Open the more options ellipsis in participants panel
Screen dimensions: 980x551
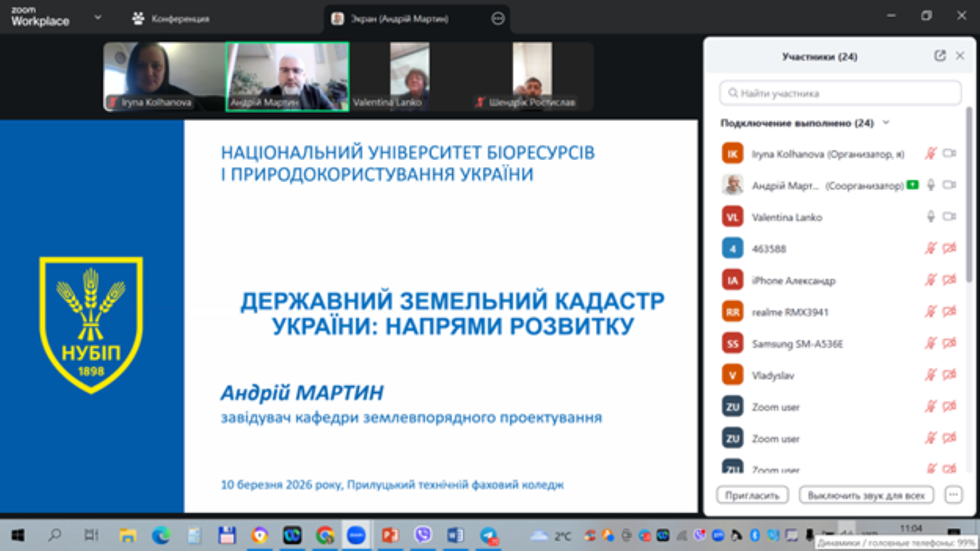[x=953, y=495]
